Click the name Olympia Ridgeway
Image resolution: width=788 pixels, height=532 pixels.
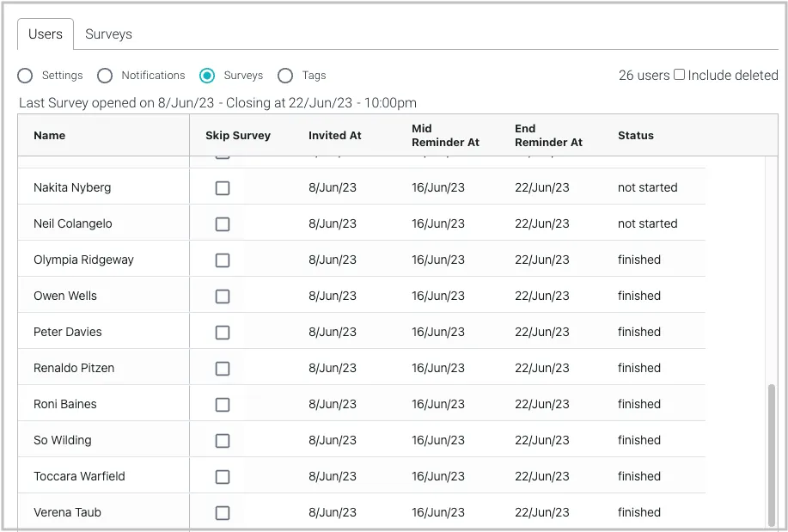coord(83,260)
